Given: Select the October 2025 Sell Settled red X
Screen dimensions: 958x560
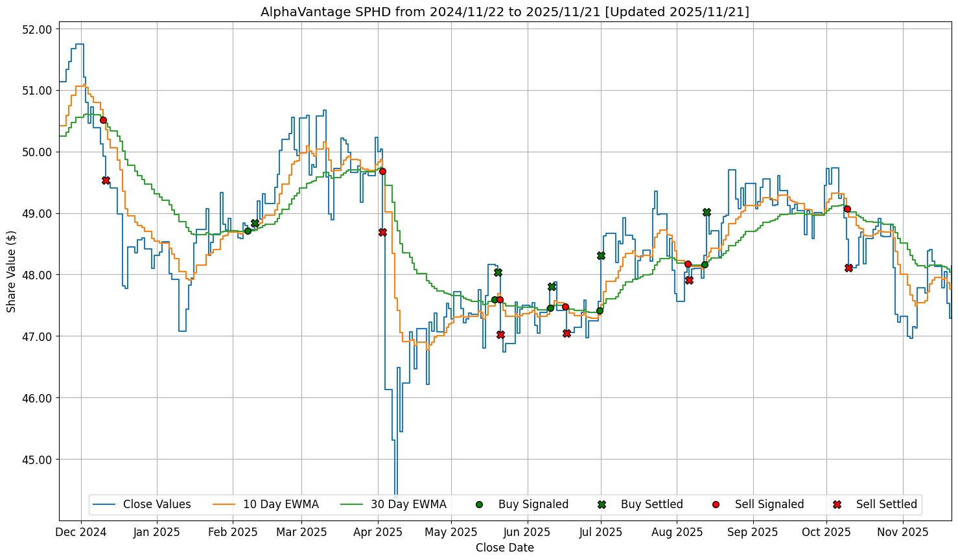Looking at the screenshot, I should click(x=848, y=268).
